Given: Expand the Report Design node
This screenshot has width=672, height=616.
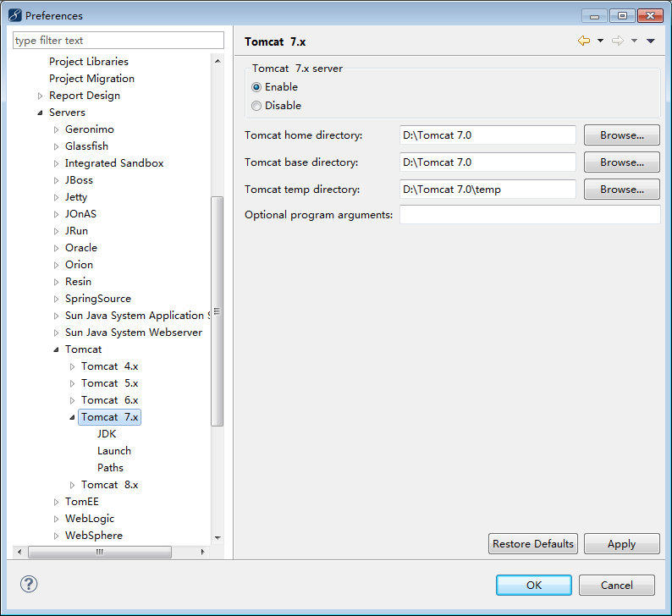Looking at the screenshot, I should pyautogui.click(x=40, y=96).
